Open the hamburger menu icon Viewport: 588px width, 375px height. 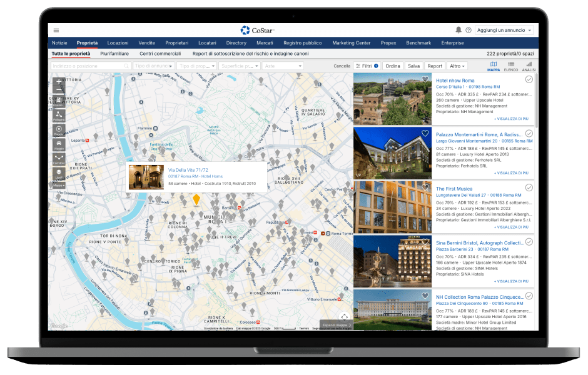[56, 30]
